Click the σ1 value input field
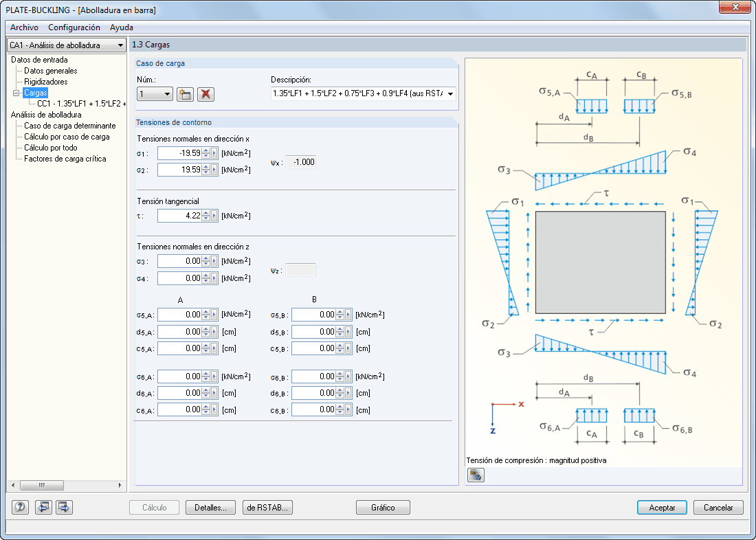This screenshot has width=756, height=540. [x=180, y=153]
